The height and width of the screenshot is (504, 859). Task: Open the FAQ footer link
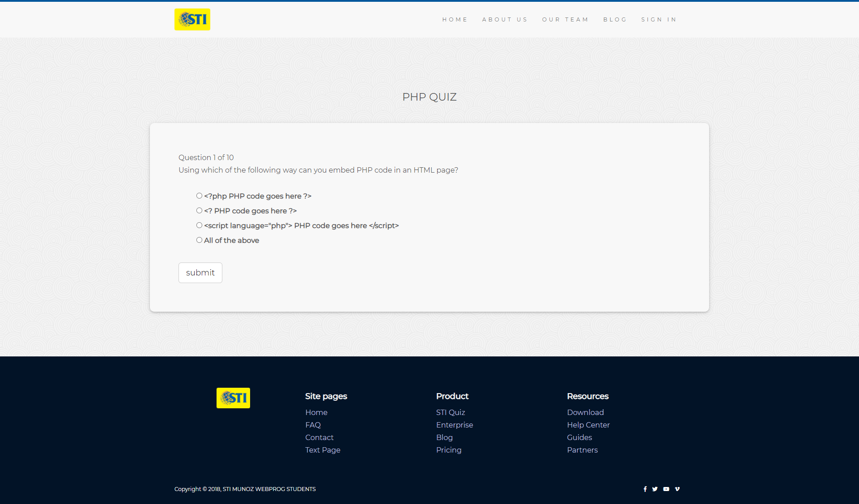click(313, 425)
